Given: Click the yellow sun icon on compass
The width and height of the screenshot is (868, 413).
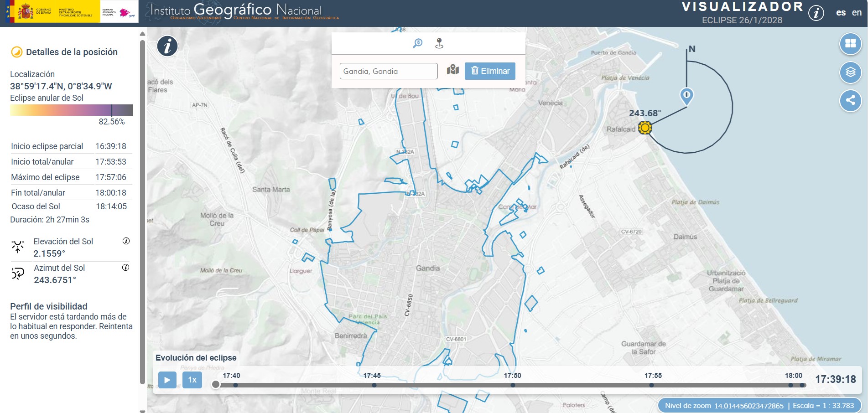Looking at the screenshot, I should (x=645, y=128).
